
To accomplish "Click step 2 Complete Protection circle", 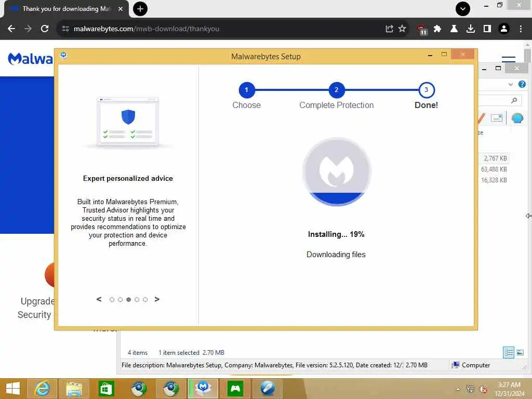I will 337,90.
